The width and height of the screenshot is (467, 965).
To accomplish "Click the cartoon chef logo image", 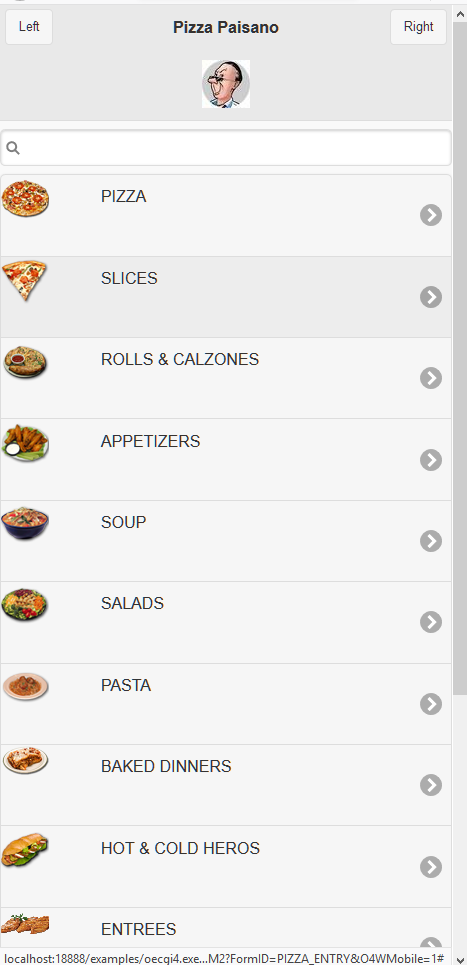I will 226,84.
